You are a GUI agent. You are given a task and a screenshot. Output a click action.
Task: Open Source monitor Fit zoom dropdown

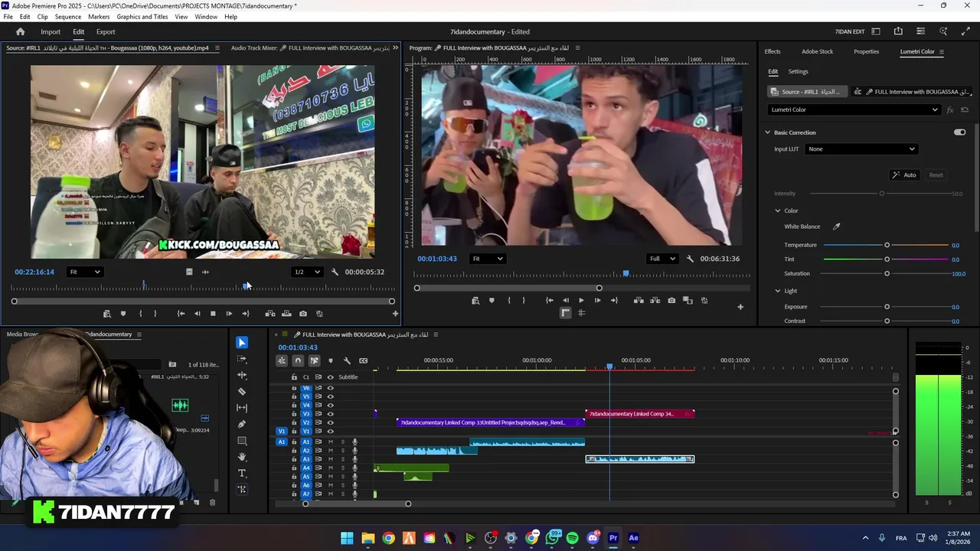(x=85, y=272)
